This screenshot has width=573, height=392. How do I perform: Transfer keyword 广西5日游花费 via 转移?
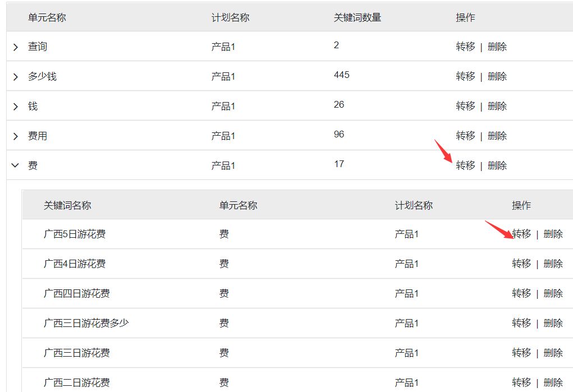coord(521,234)
